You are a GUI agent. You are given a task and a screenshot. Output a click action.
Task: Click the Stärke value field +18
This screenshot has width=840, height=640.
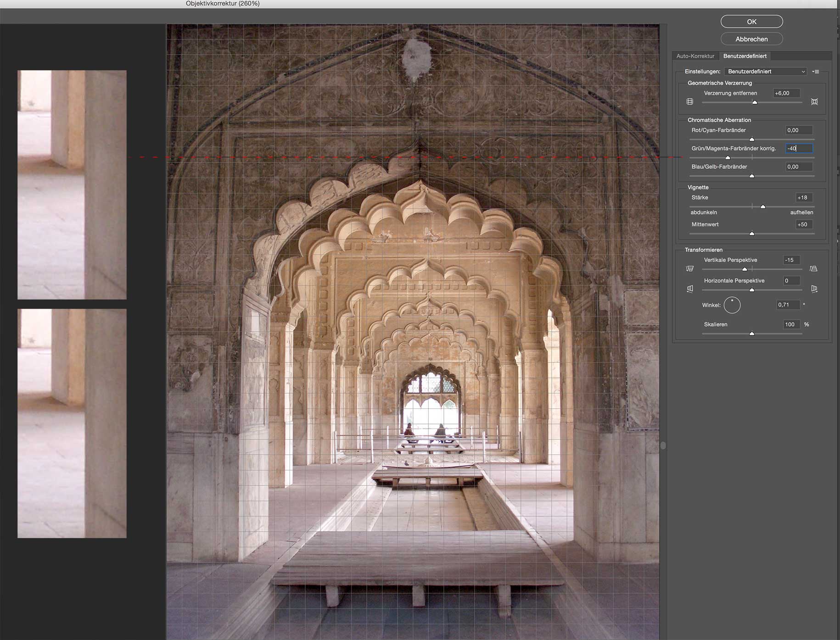click(804, 198)
